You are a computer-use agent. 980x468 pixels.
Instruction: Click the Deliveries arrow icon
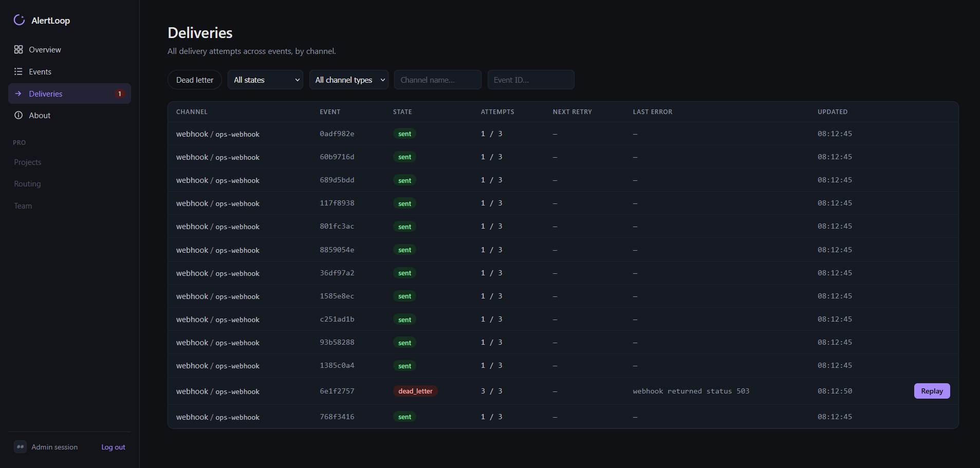point(19,93)
